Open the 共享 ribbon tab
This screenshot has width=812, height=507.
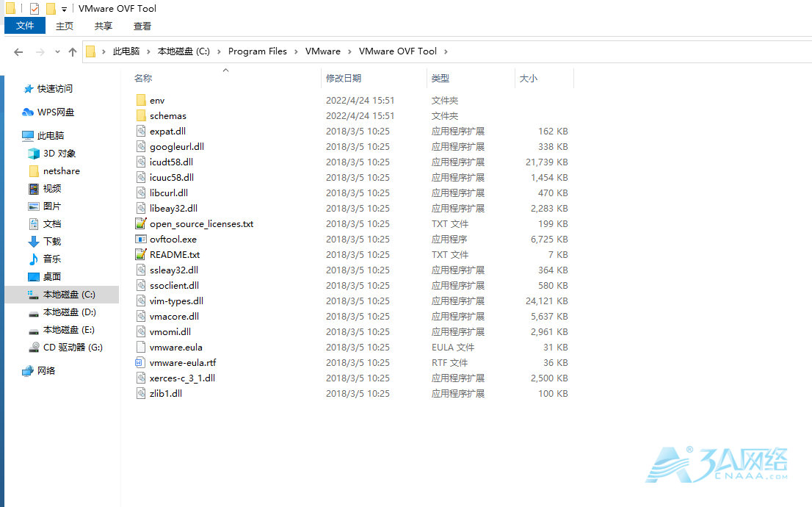104,26
